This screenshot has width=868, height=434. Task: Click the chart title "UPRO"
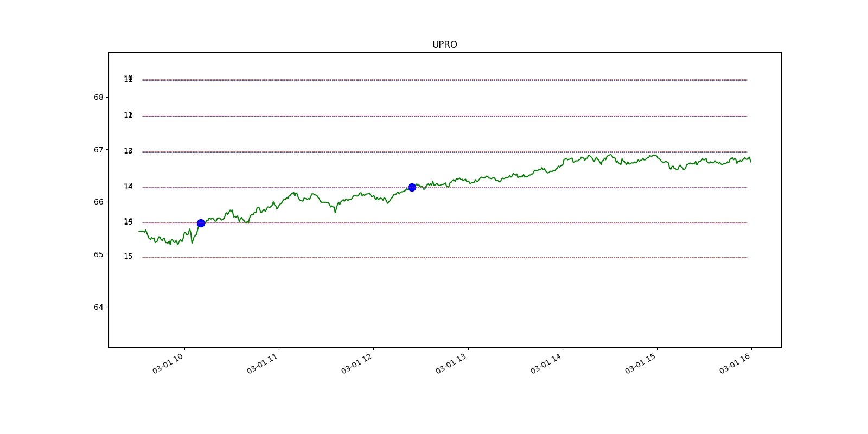444,44
